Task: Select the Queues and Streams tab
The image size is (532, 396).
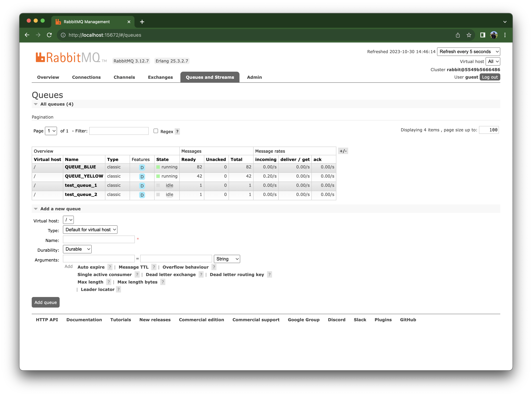Action: (x=210, y=77)
